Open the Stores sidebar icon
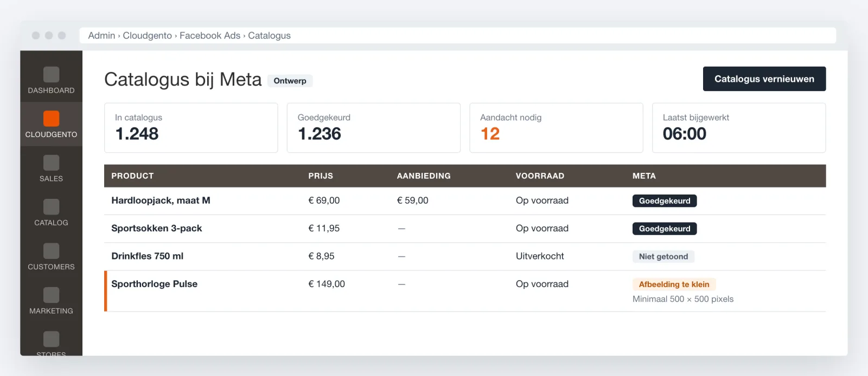The image size is (868, 376). click(x=51, y=339)
